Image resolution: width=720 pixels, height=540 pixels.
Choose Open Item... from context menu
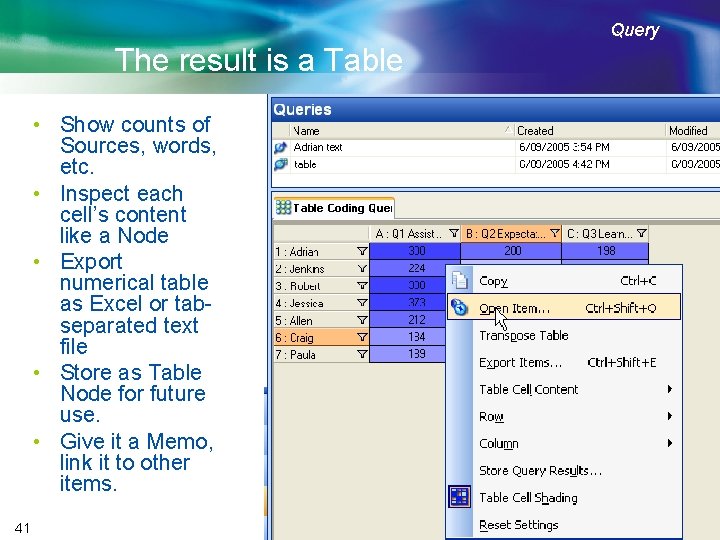(x=564, y=307)
